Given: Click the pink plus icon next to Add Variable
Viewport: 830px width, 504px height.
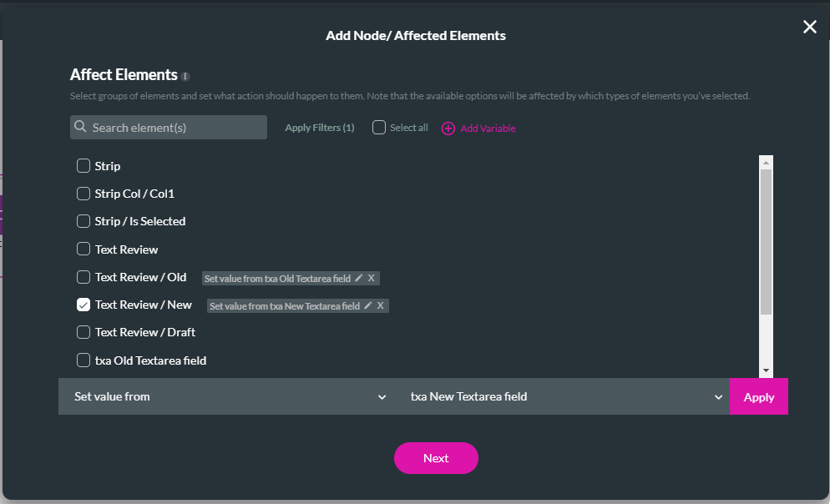Looking at the screenshot, I should tap(448, 128).
